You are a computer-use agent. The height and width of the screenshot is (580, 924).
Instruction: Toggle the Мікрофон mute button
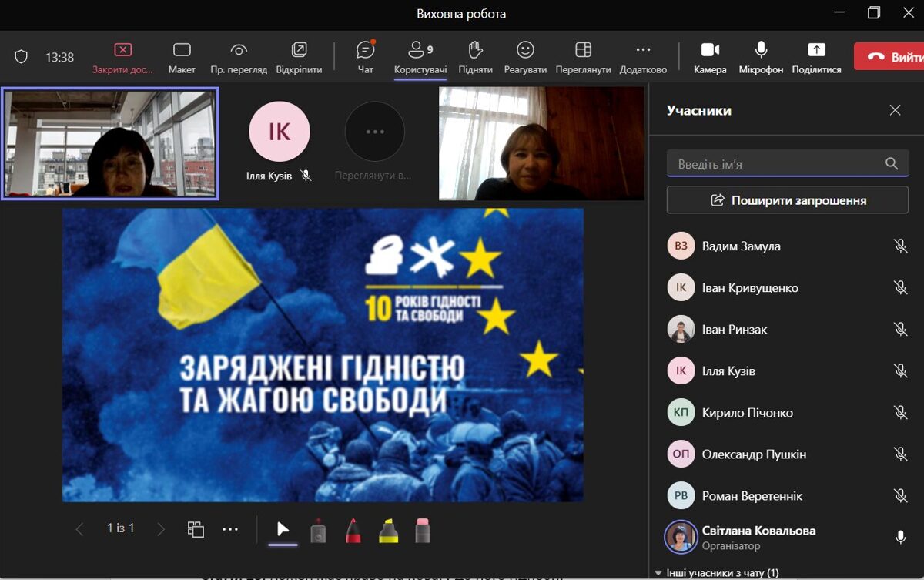click(x=761, y=58)
